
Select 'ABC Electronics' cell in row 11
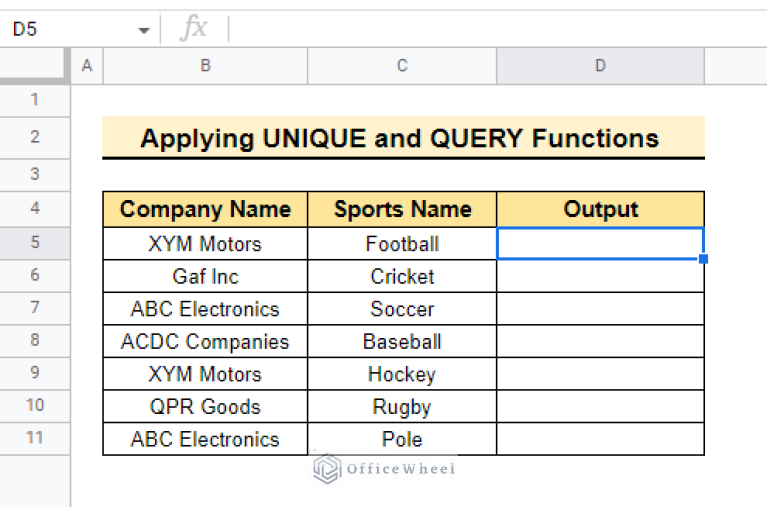coord(205,439)
